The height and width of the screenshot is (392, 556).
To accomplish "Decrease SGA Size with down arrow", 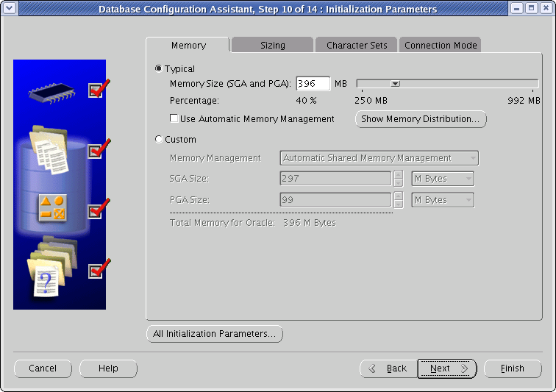I will tap(398, 182).
